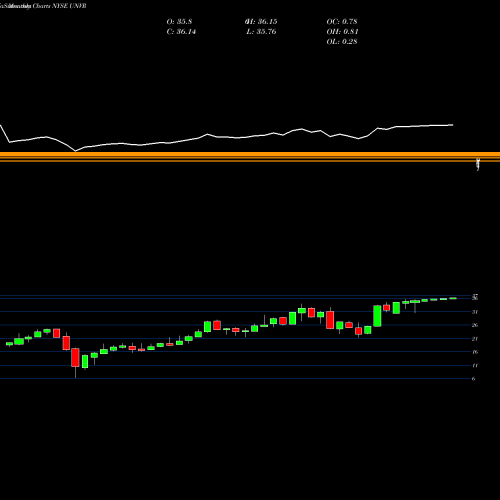This screenshot has width=500, height=500.
Task: Click the "Charts NYSE" chart title text
Action: point(50,6)
